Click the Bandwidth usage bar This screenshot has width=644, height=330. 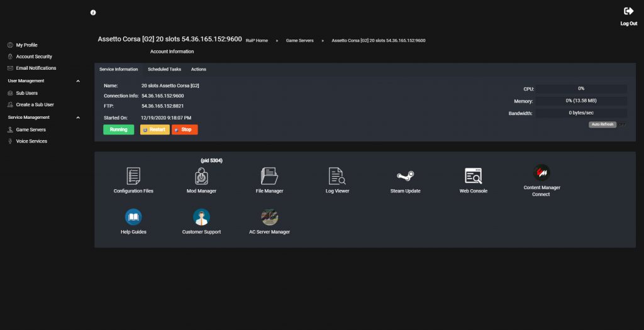581,113
